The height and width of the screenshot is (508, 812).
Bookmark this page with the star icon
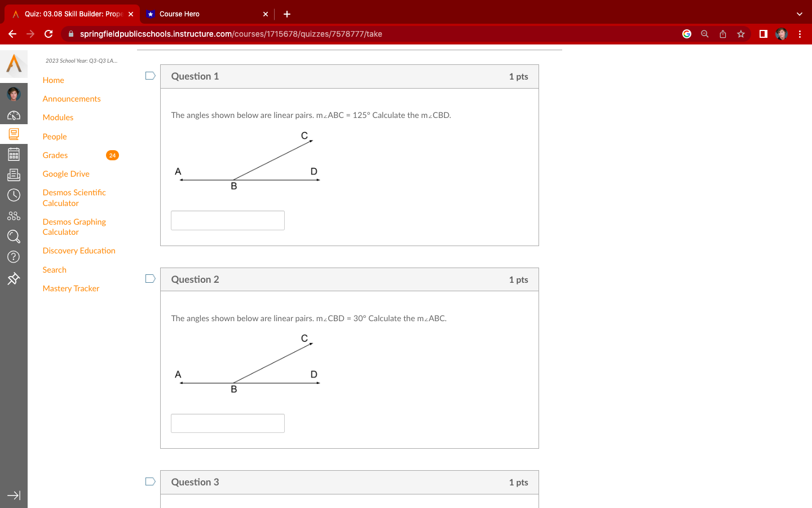point(741,34)
